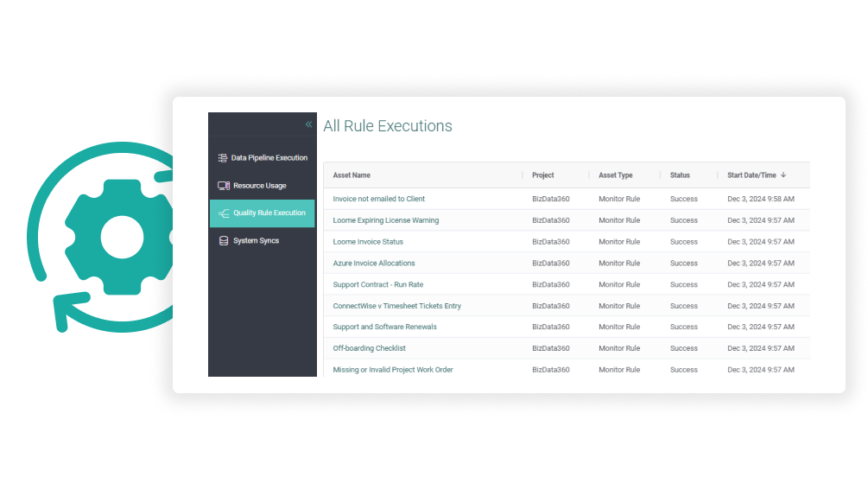The width and height of the screenshot is (868, 483).
Task: Click the Resource Usage monitor icon
Action: click(224, 186)
